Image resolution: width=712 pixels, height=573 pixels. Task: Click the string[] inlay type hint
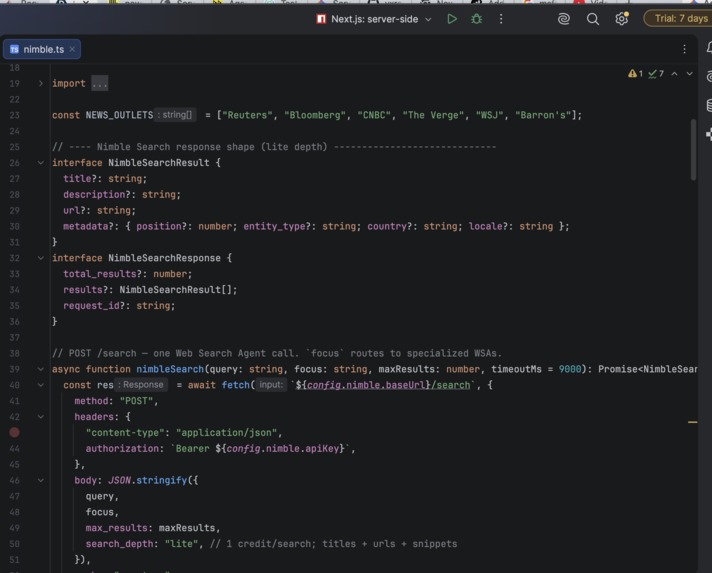(175, 115)
